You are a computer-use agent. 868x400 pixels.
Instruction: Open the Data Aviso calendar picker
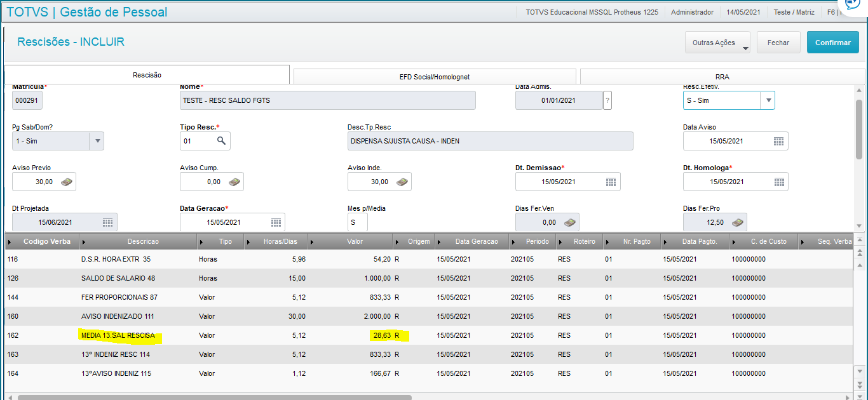click(778, 141)
